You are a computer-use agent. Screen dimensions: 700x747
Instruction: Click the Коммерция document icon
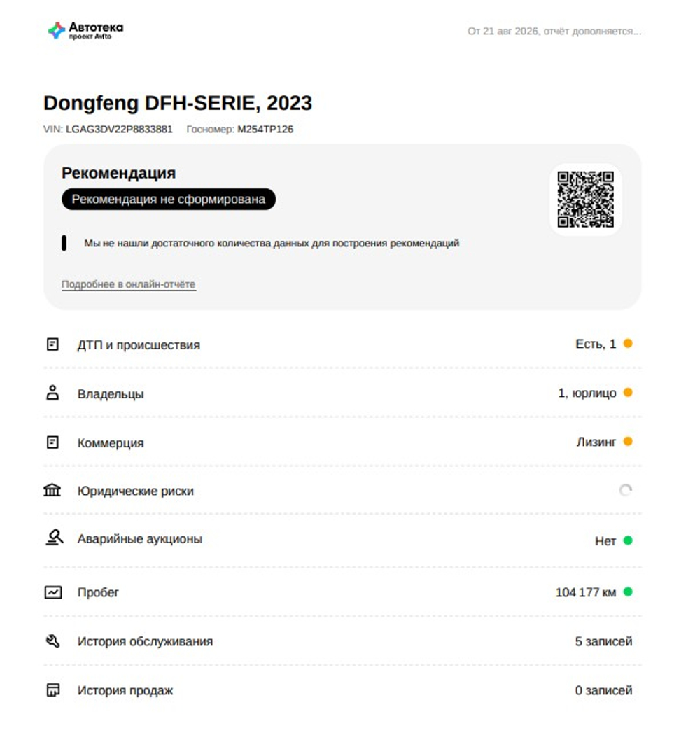pos(53,442)
